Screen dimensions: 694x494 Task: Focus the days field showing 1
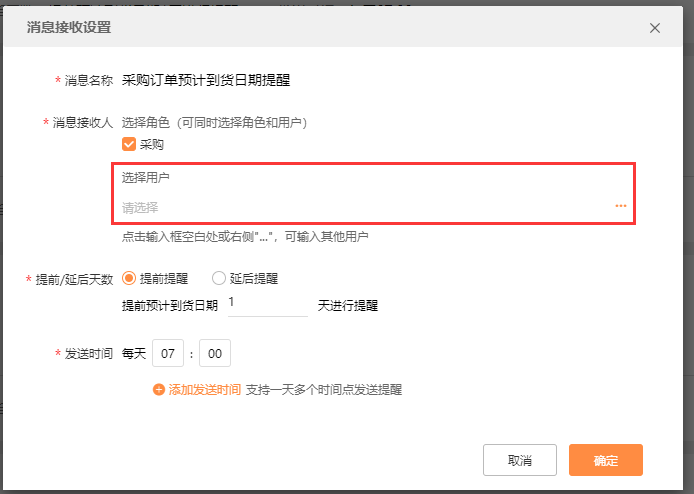266,303
